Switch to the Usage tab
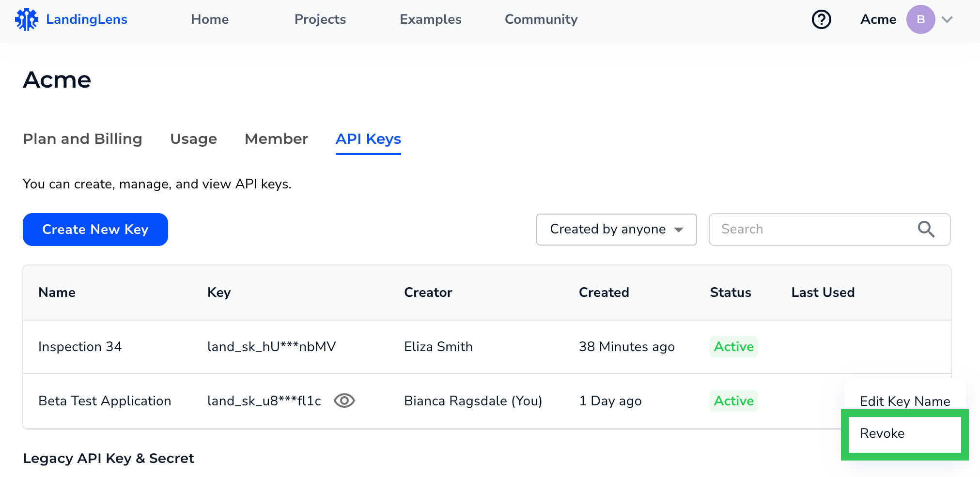The width and height of the screenshot is (980, 477). (x=193, y=139)
